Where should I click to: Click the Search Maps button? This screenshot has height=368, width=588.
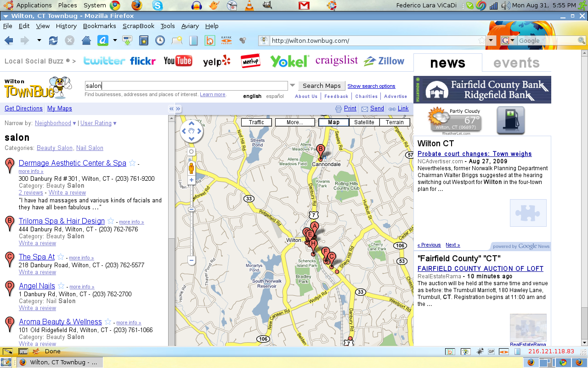[322, 86]
